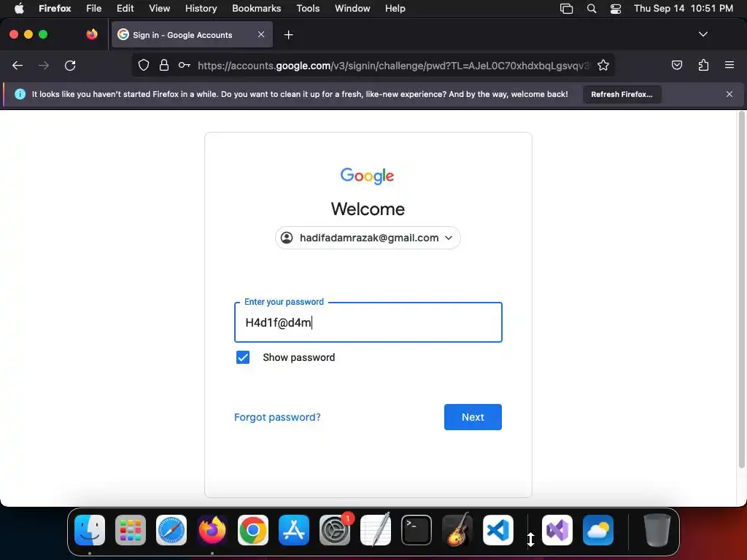Screen dimensions: 747x560
Task: Click into the Enter your password field
Action: [368, 322]
